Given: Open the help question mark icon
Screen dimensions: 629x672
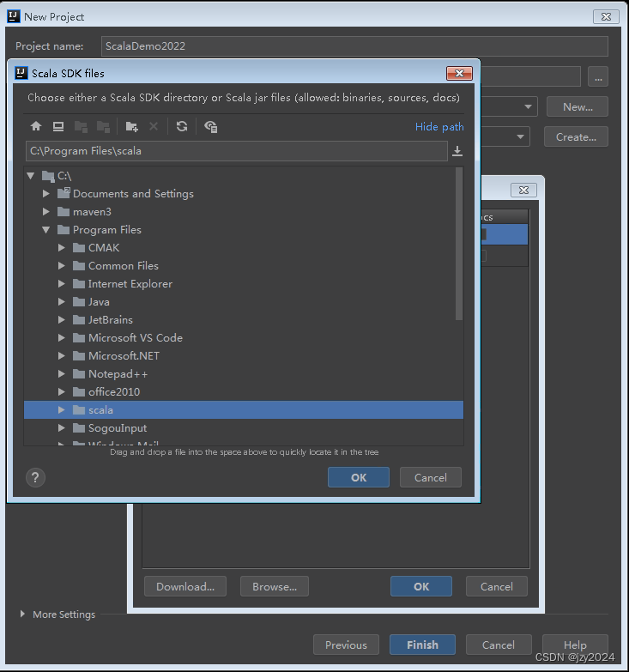Looking at the screenshot, I should 35,477.
